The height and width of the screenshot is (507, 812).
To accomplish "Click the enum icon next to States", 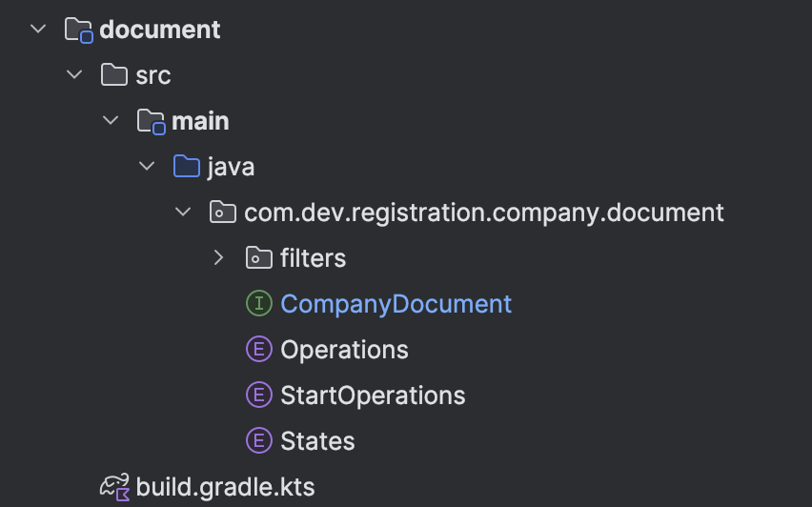I will tap(258, 441).
